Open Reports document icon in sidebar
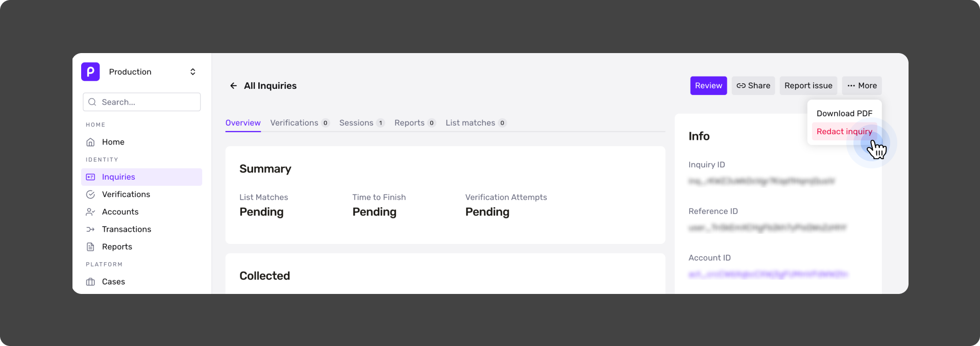Image resolution: width=980 pixels, height=346 pixels. pyautogui.click(x=90, y=246)
